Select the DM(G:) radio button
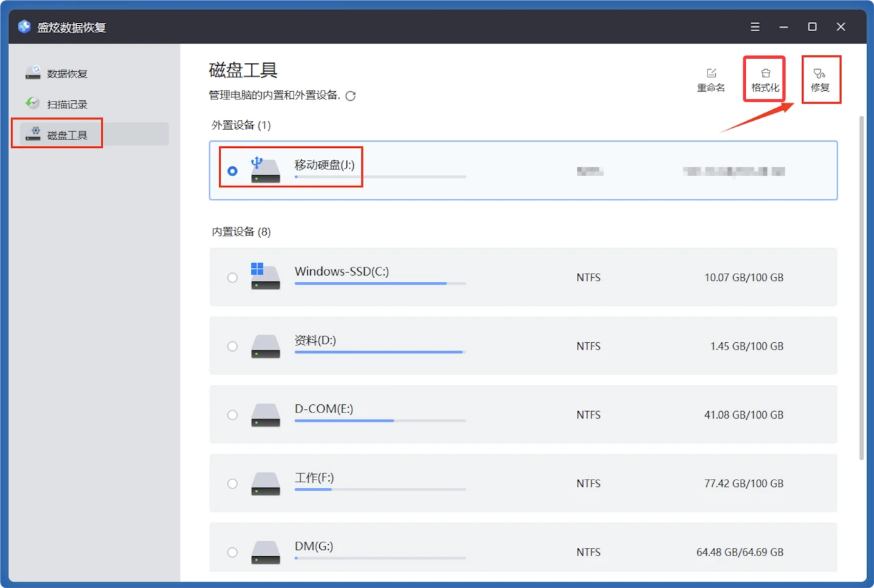 coord(232,552)
